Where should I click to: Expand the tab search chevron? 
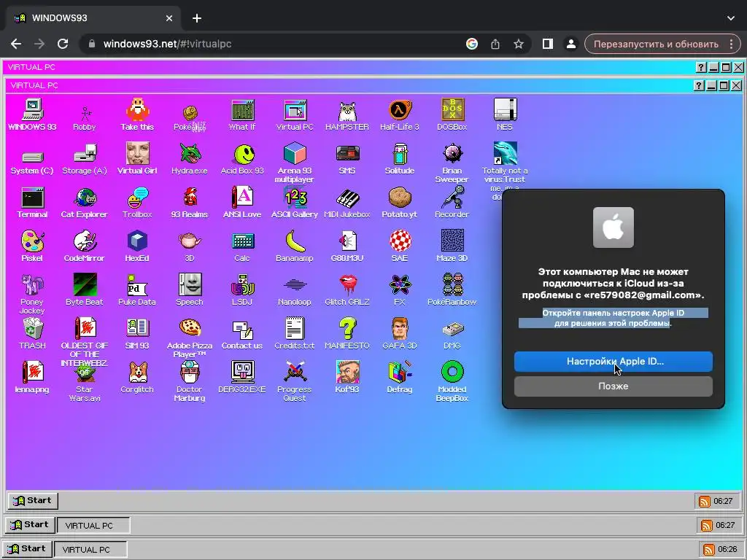pyautogui.click(x=731, y=18)
